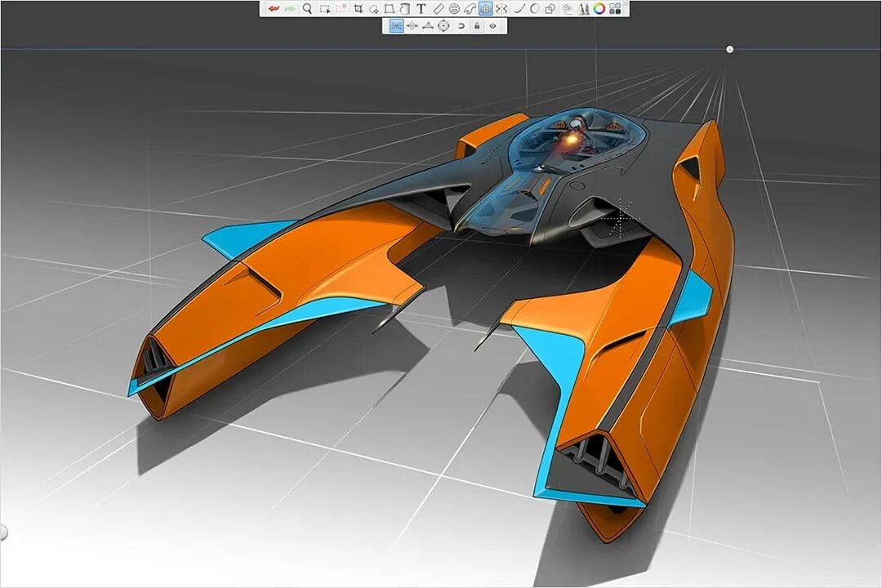Open the Layer Editor
Screen dimensions: 882x588
coord(568,9)
